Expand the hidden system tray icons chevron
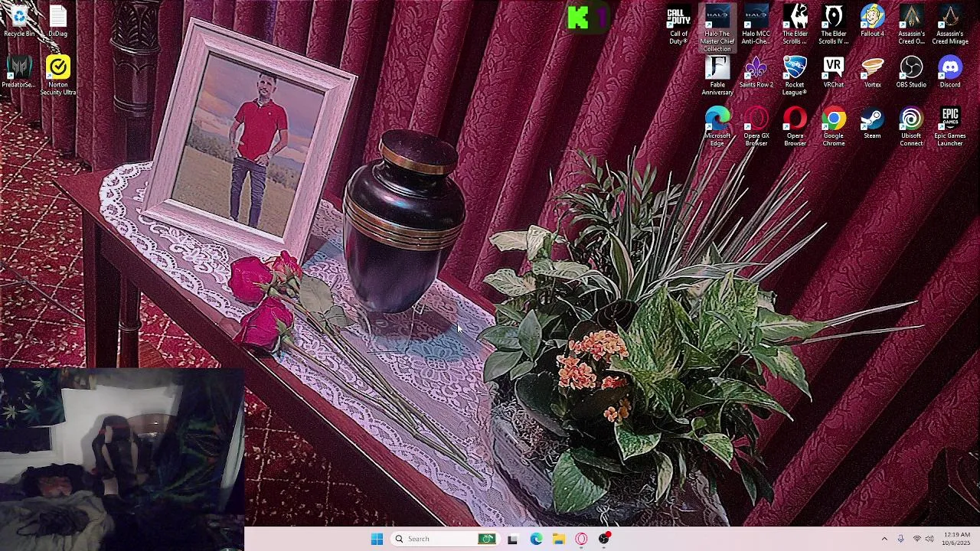The height and width of the screenshot is (551, 980). pos(884,539)
